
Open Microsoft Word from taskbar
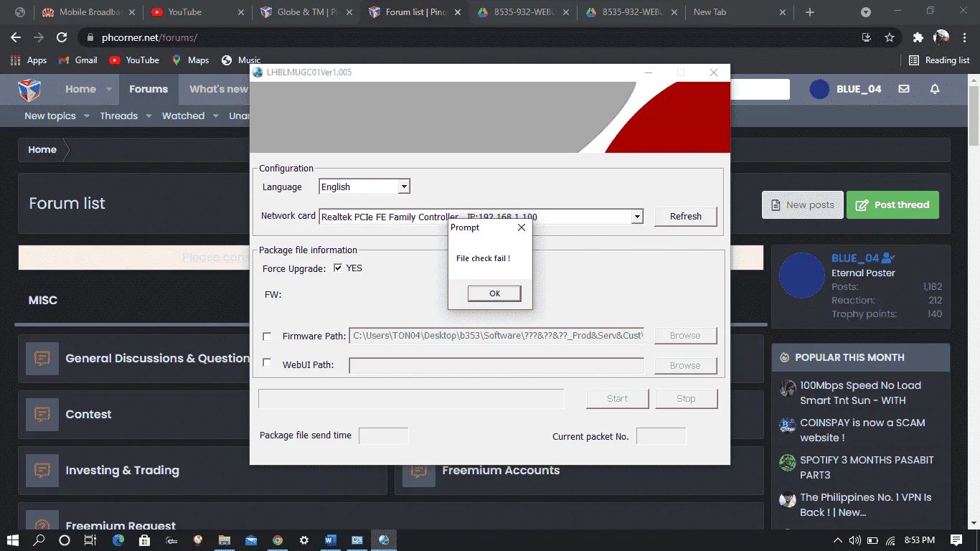pos(331,540)
